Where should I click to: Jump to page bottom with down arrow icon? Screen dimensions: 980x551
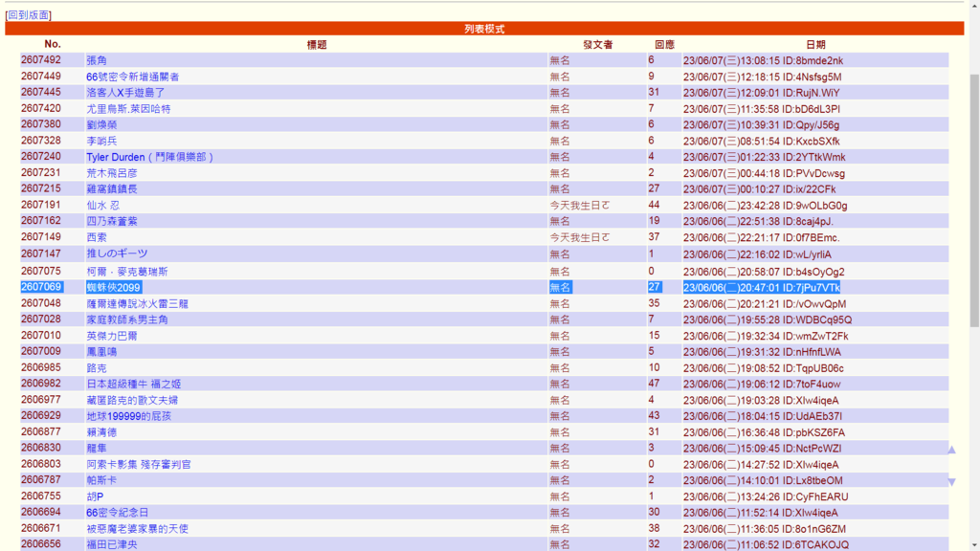click(951, 482)
